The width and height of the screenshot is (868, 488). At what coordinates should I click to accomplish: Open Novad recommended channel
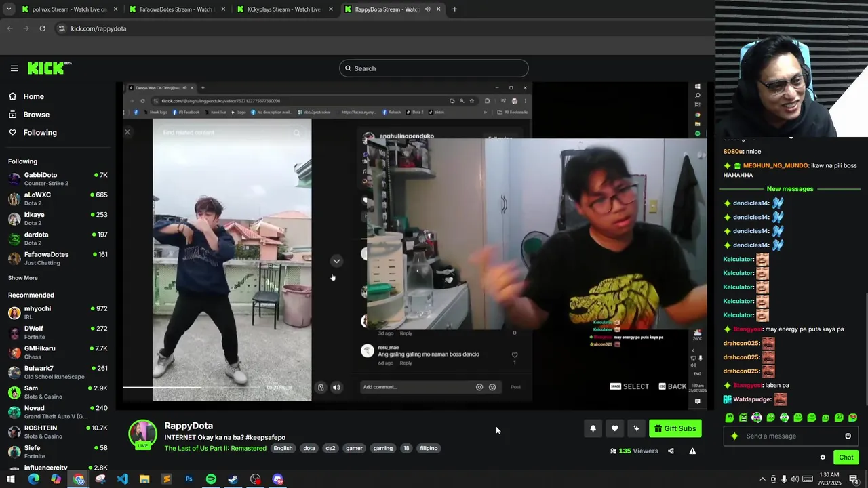pos(58,412)
